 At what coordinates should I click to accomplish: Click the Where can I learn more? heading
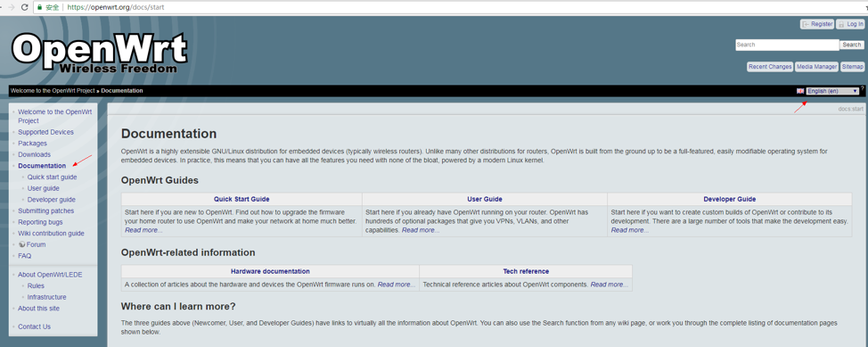pos(178,307)
